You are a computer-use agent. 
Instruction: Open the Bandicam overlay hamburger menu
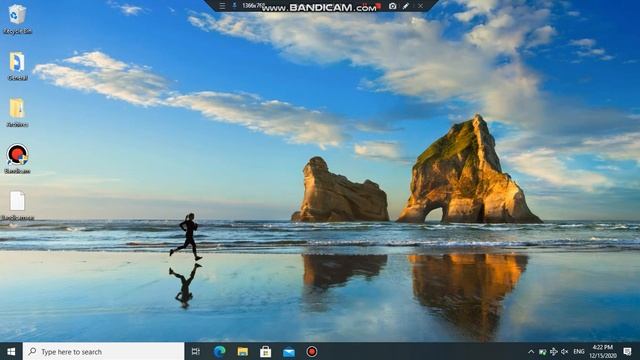(222, 6)
